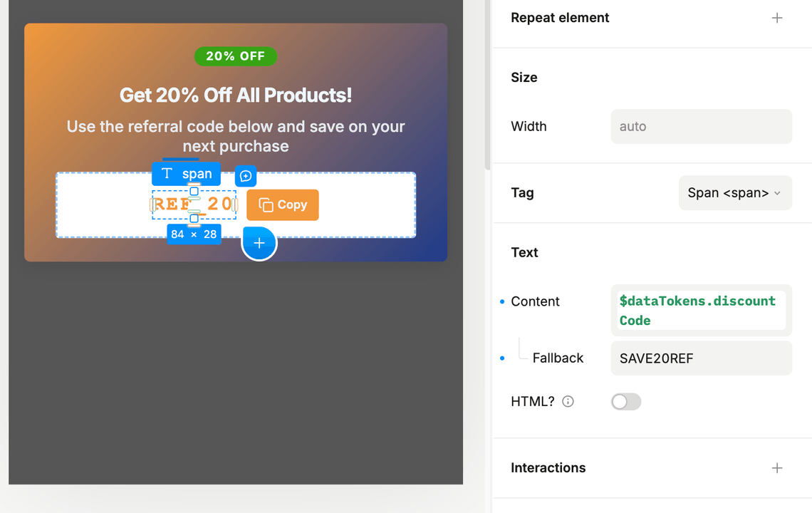This screenshot has width=812, height=513.
Task: Click the blue dot beside Fallback
Action: pos(502,358)
